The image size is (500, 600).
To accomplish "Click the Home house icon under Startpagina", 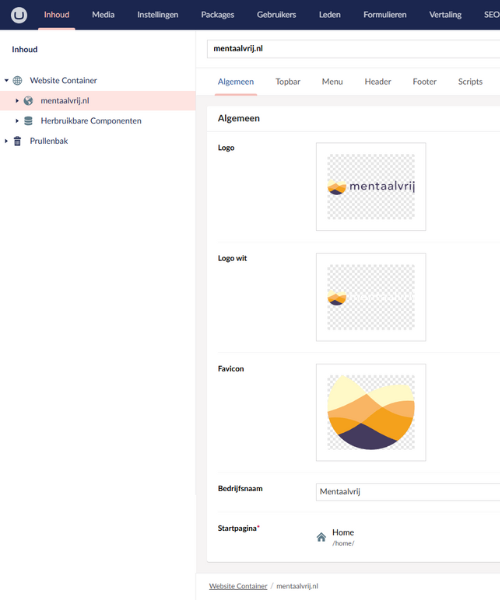I will point(321,537).
